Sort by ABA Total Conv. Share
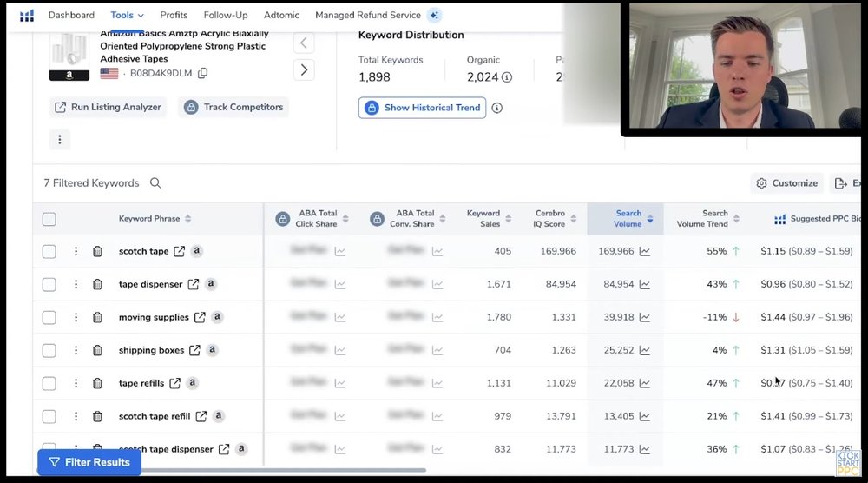Viewport: 868px width, 483px height. pos(443,219)
